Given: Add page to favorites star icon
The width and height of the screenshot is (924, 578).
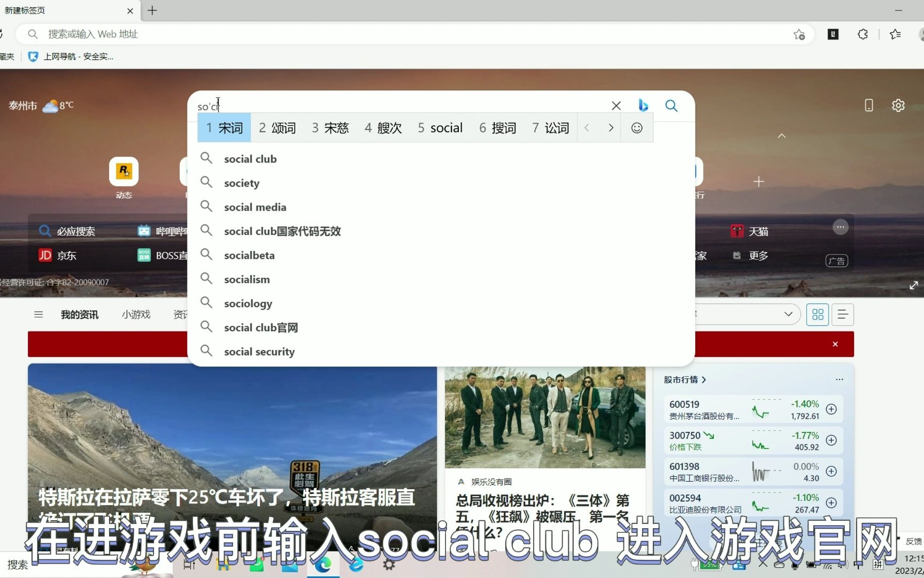Looking at the screenshot, I should (x=799, y=34).
